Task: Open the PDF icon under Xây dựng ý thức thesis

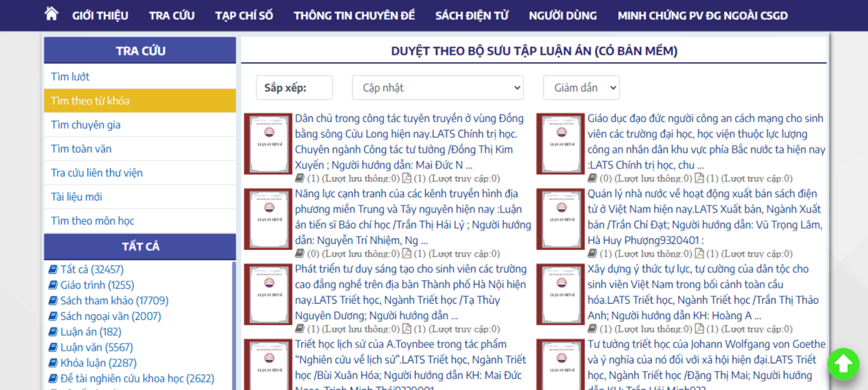Action: [x=699, y=329]
